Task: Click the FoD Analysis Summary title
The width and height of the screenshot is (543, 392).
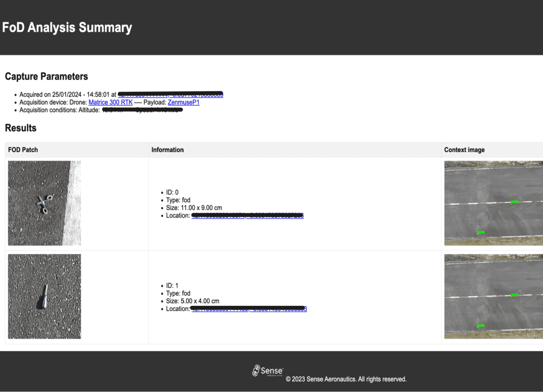Action: pyautogui.click(x=67, y=28)
